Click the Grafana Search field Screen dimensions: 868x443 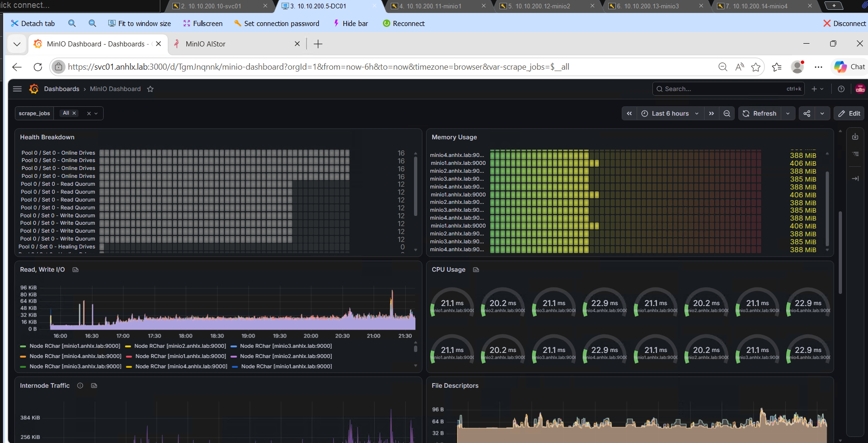(728, 89)
